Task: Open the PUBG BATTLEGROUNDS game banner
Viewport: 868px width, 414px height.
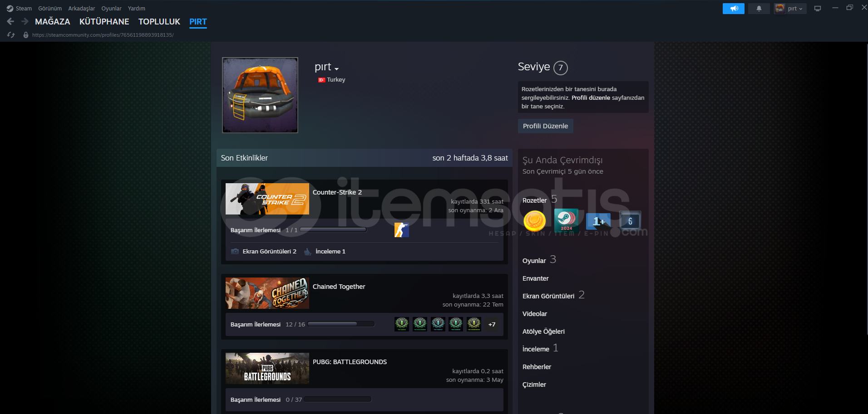Action: click(267, 369)
